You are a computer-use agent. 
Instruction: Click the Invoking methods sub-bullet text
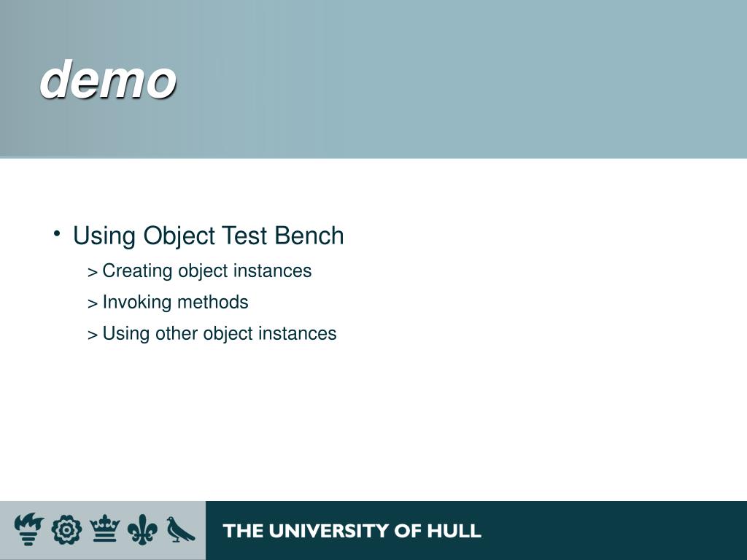coord(175,303)
